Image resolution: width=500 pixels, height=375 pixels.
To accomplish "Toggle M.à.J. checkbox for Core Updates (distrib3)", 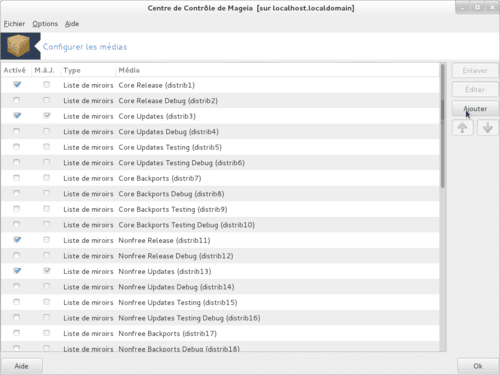I will [47, 116].
